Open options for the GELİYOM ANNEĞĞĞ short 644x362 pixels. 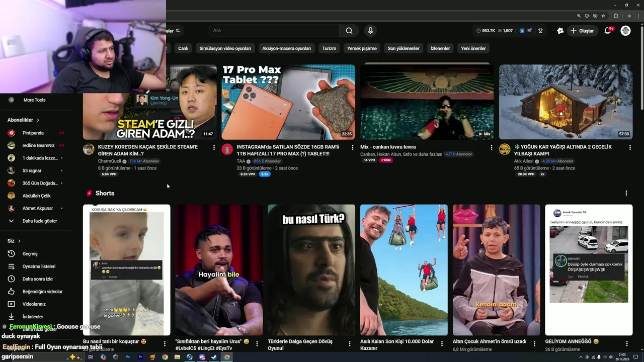tap(627, 344)
